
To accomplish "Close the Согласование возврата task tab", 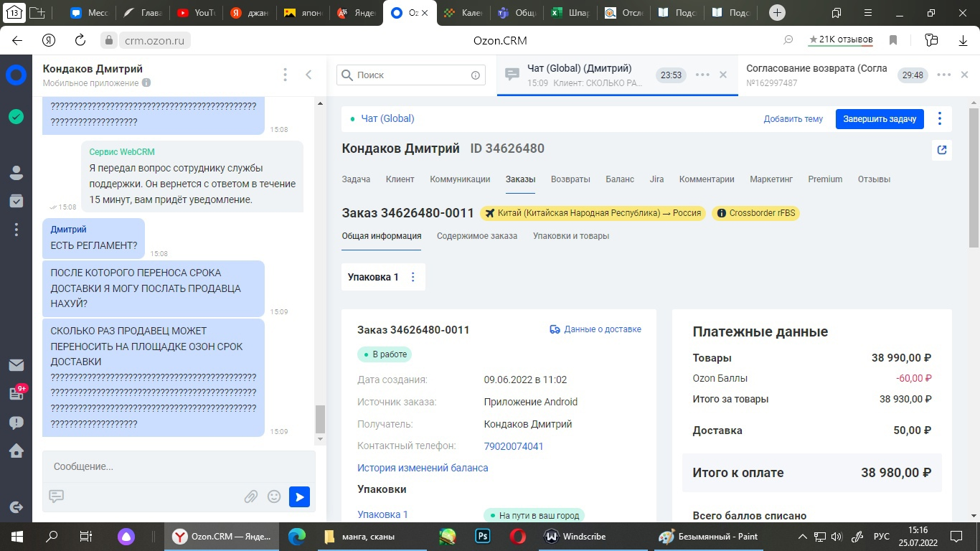I will coord(965,75).
